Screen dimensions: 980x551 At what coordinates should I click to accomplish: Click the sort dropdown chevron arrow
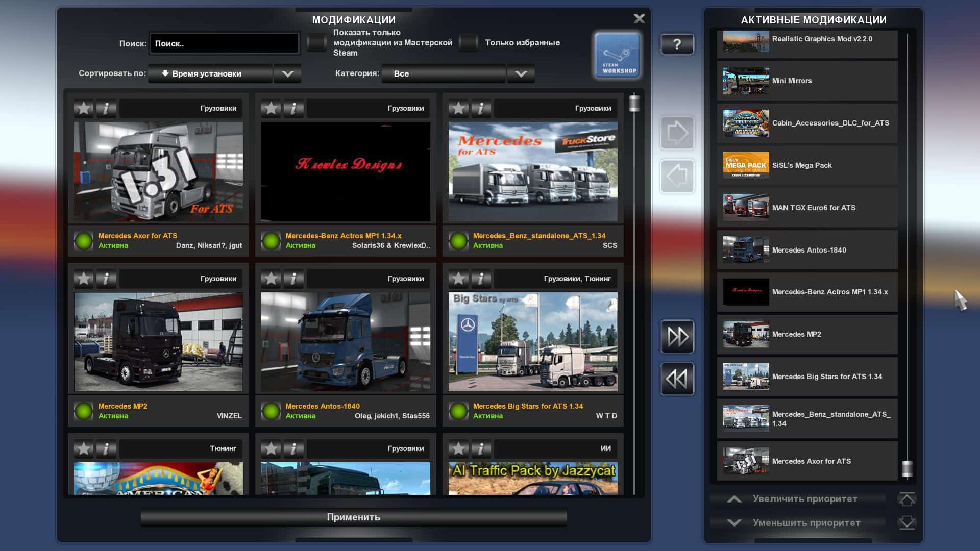pyautogui.click(x=287, y=73)
